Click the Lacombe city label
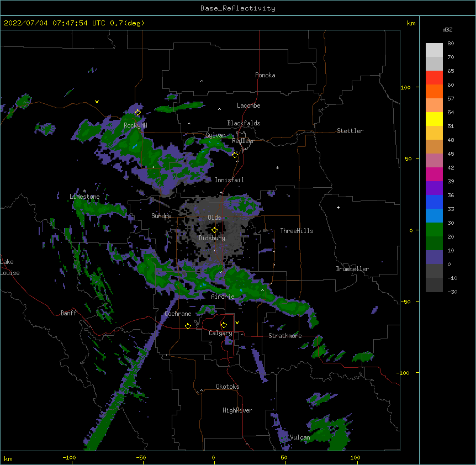This screenshot has height=465, width=476. tap(248, 105)
